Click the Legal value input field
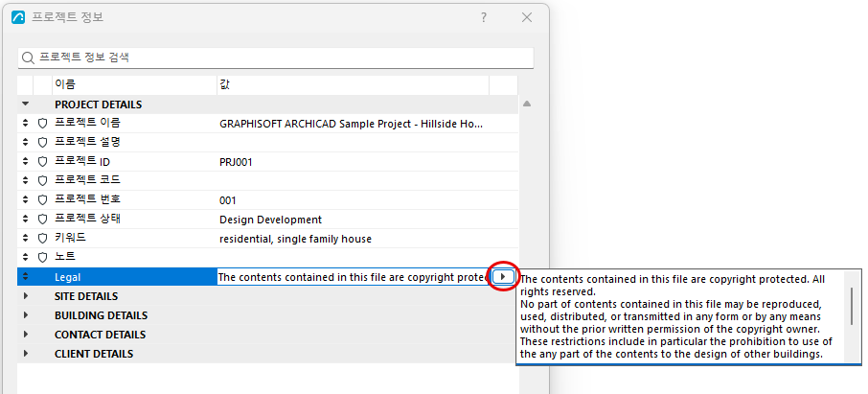Screen dimensions: 868x394 pyautogui.click(x=353, y=277)
